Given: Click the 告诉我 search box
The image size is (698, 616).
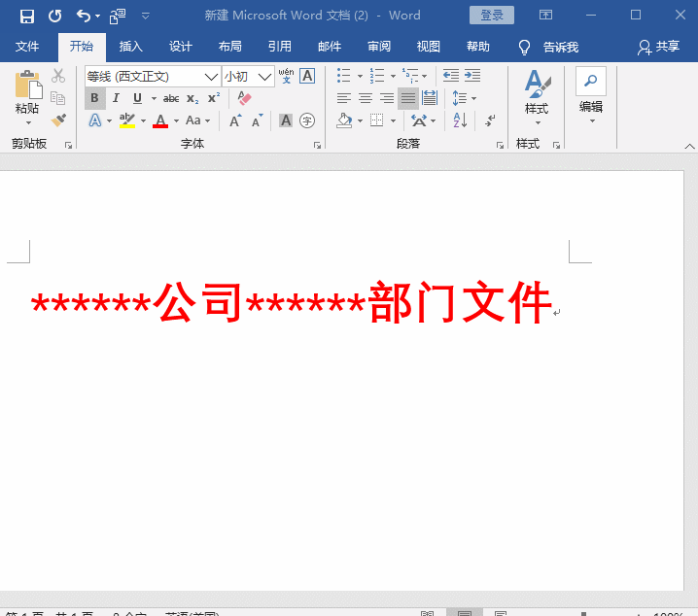Looking at the screenshot, I should (x=549, y=47).
